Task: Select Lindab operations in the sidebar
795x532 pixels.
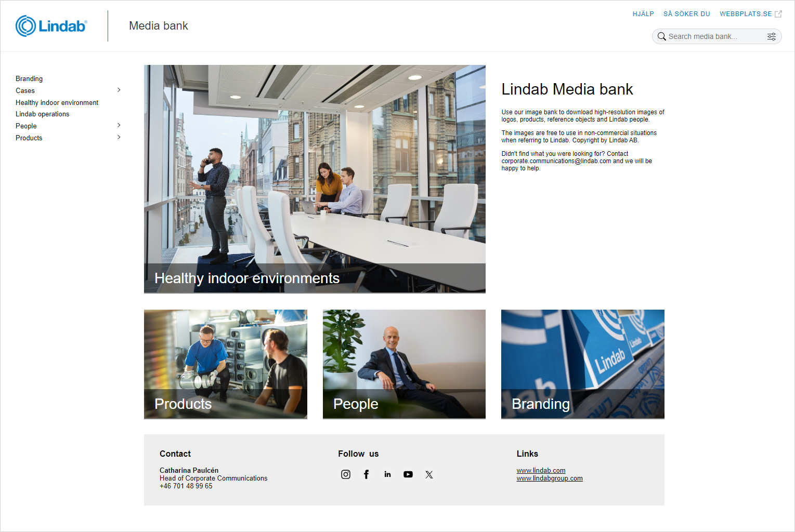Action: coord(42,114)
